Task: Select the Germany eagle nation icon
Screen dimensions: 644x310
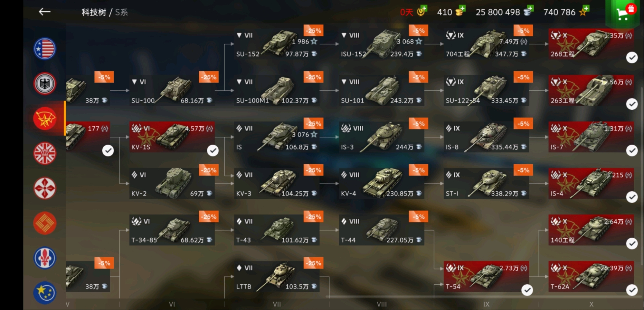Action: [45, 84]
